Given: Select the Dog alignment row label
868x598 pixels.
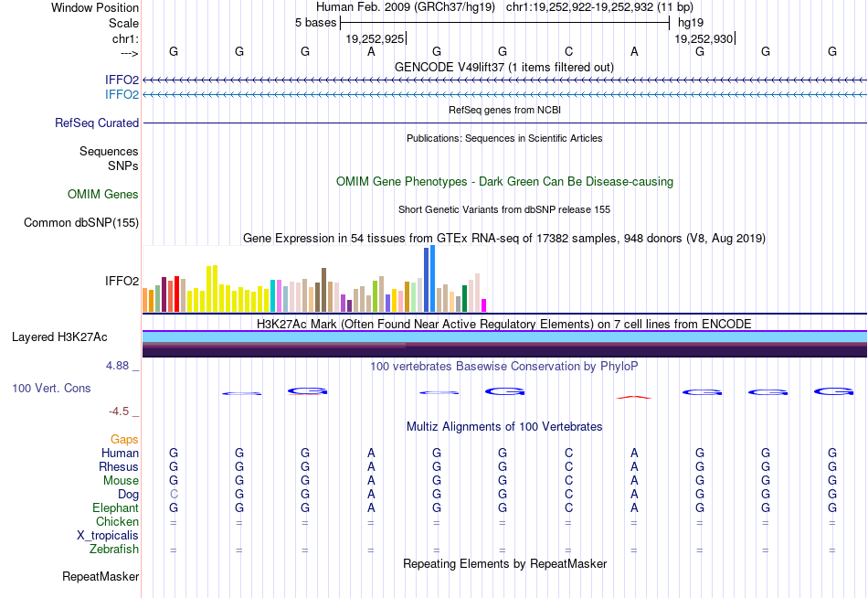Looking at the screenshot, I should coord(128,495).
